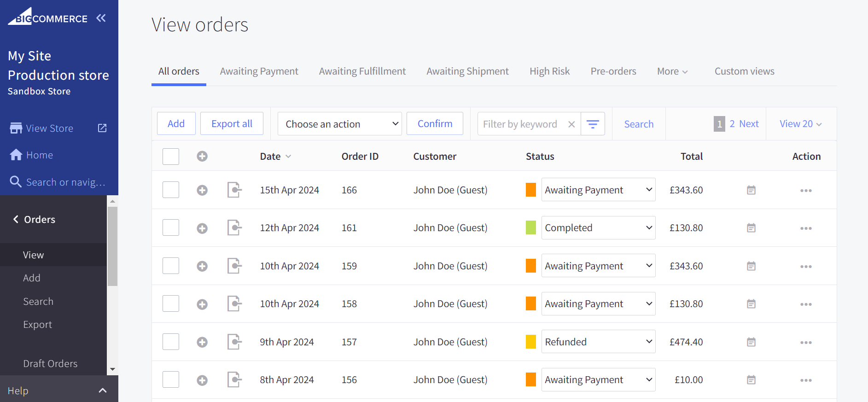
Task: Change status dropdown of order 161
Action: [598, 228]
